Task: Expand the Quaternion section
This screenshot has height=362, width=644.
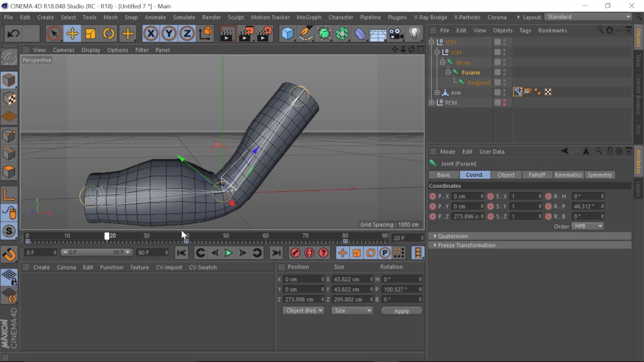Action: click(452, 236)
